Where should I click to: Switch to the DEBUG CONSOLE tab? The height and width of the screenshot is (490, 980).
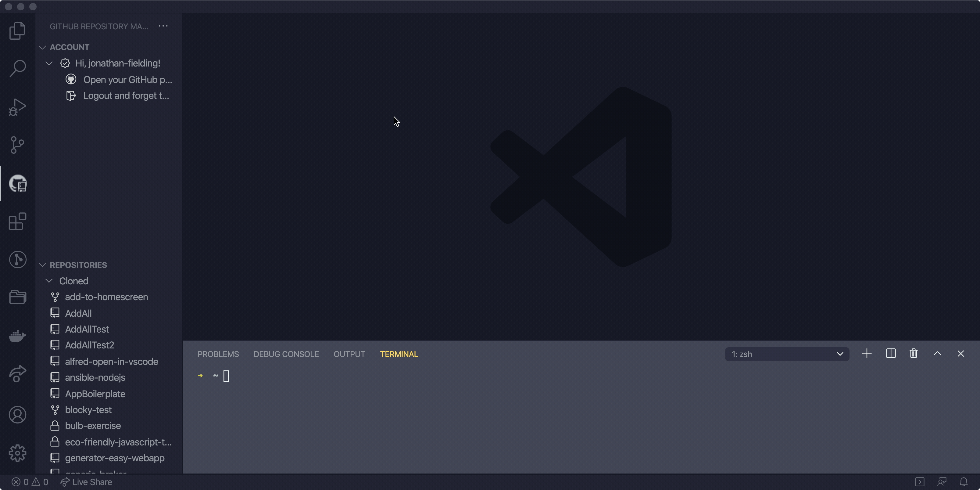click(x=286, y=354)
